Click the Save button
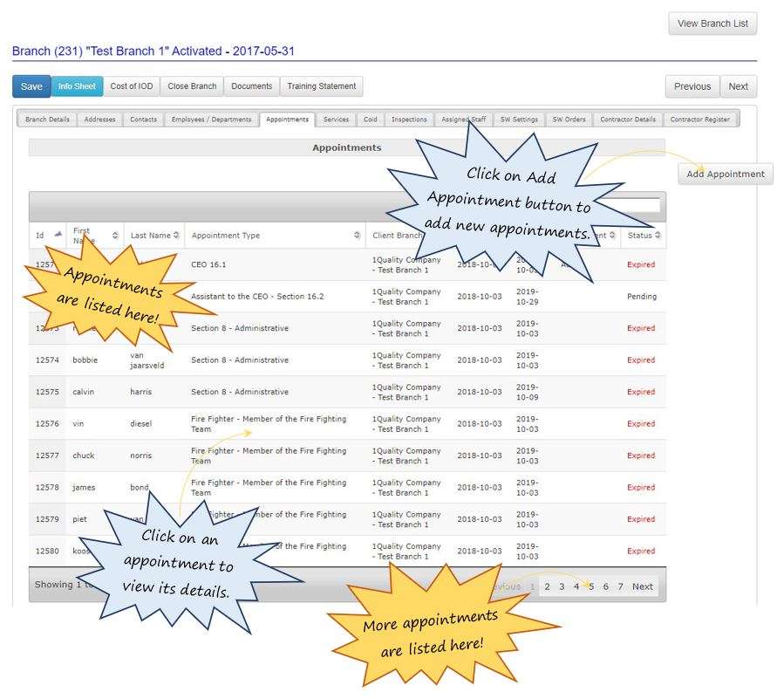The height and width of the screenshot is (699, 784). [x=31, y=86]
